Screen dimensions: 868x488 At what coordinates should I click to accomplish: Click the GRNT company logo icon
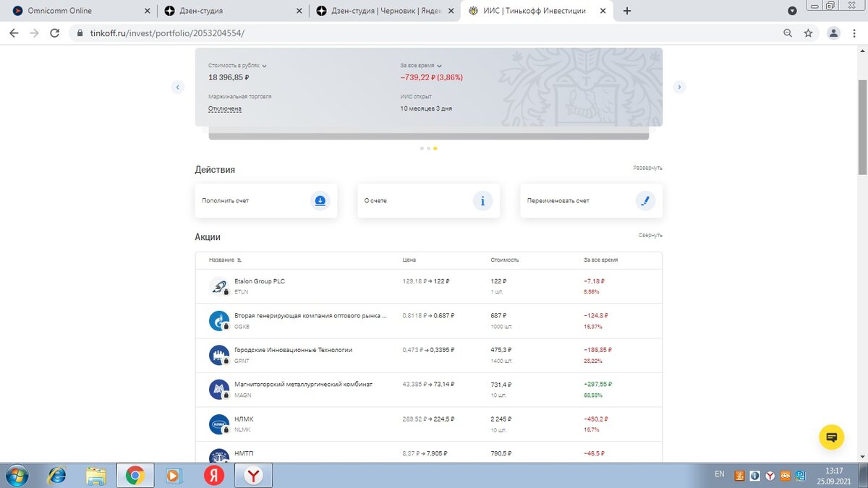[219, 355]
